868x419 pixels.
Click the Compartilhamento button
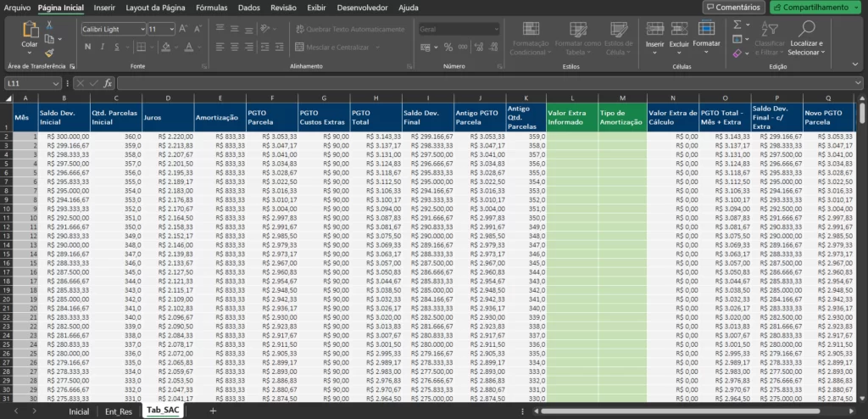pyautogui.click(x=816, y=7)
